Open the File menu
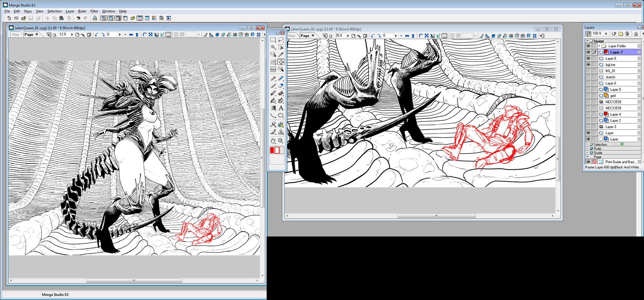 tap(7, 11)
